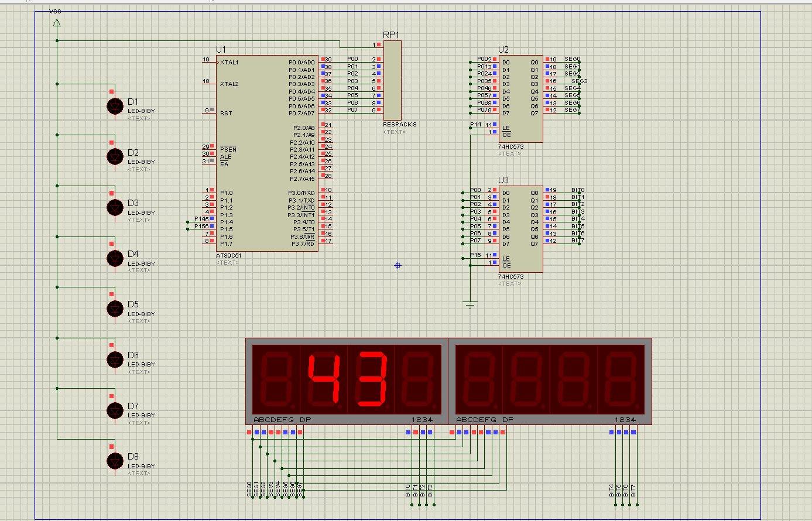Click the D8 reference label
This screenshot has width=812, height=521.
(133, 457)
